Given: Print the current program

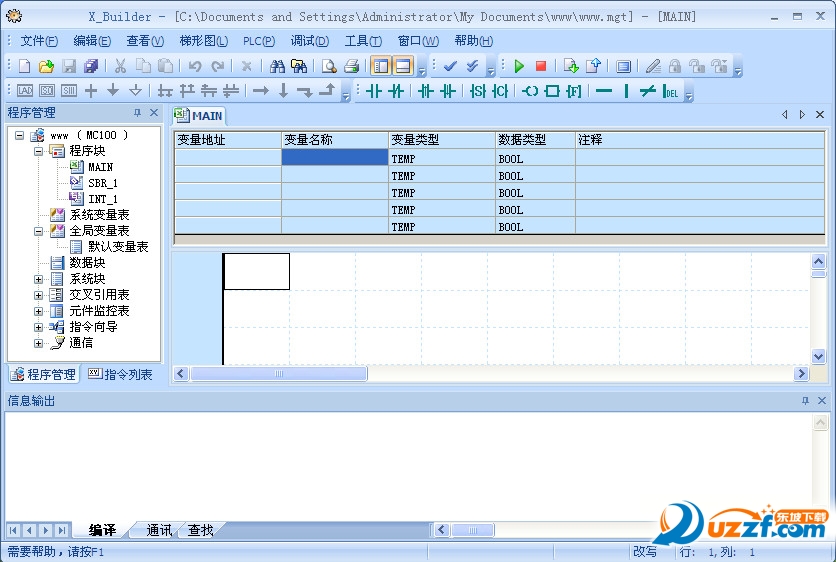Looking at the screenshot, I should pos(351,66).
